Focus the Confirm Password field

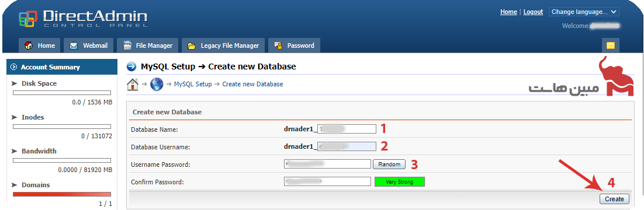pos(327,181)
